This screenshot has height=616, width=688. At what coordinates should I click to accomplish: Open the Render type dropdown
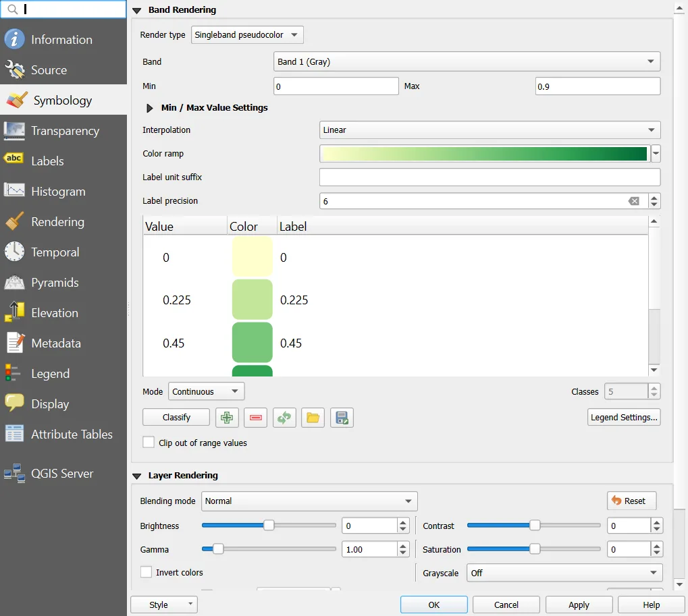pos(247,34)
